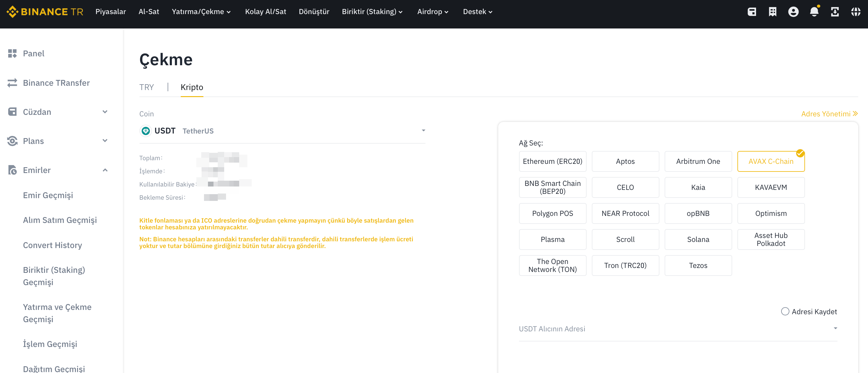Open İşlem Geçmişi in sidebar
This screenshot has height=373, width=868.
50,344
